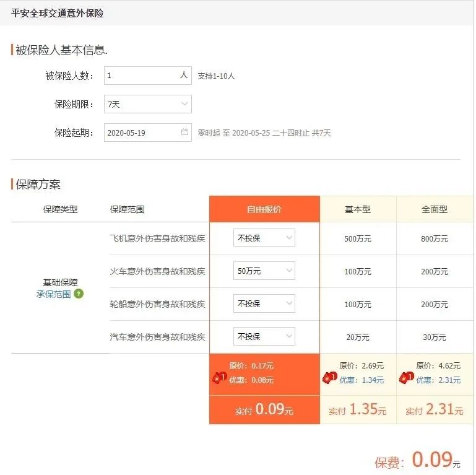Click the 保障方案 section heading
The height and width of the screenshot is (475, 476).
point(38,185)
